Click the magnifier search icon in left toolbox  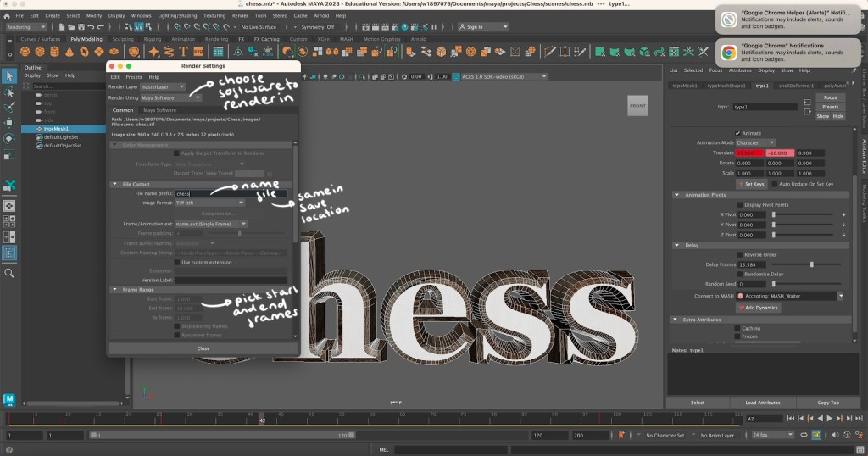9,273
